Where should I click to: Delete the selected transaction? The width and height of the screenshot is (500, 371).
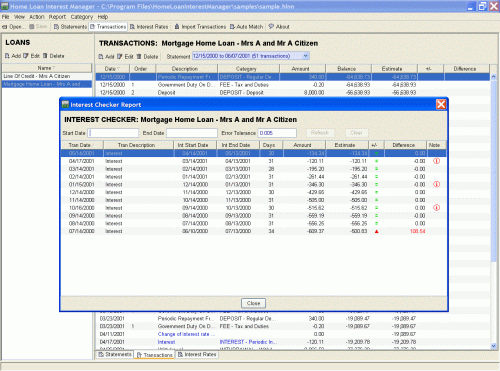click(x=147, y=57)
